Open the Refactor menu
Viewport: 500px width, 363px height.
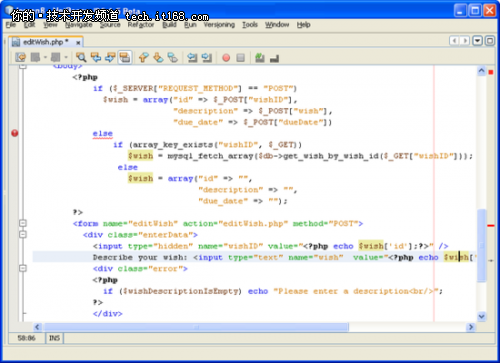click(141, 25)
